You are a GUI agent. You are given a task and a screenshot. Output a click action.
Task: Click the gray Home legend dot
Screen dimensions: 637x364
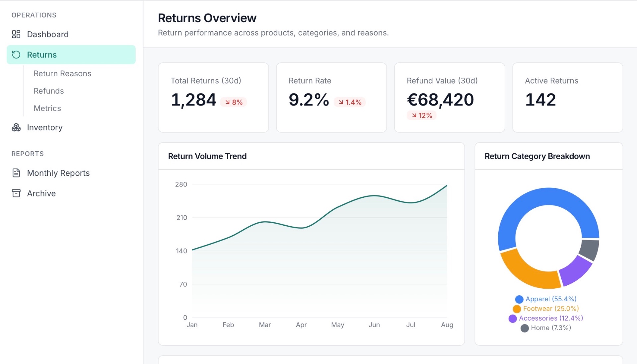tap(525, 328)
